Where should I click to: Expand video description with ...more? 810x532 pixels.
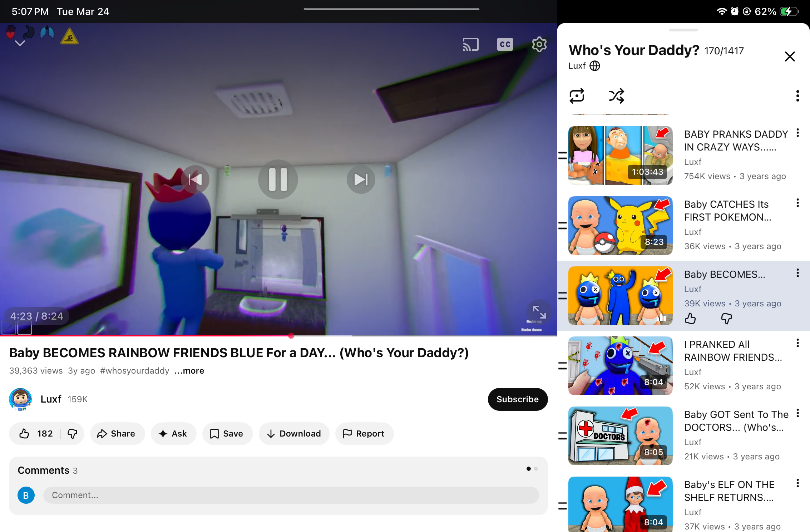189,371
